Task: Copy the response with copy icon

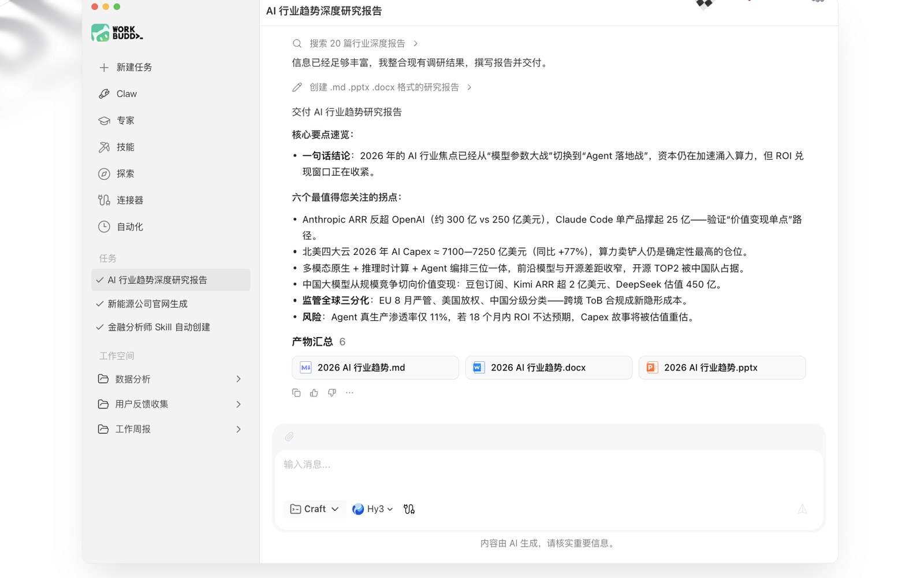Action: 296,393
